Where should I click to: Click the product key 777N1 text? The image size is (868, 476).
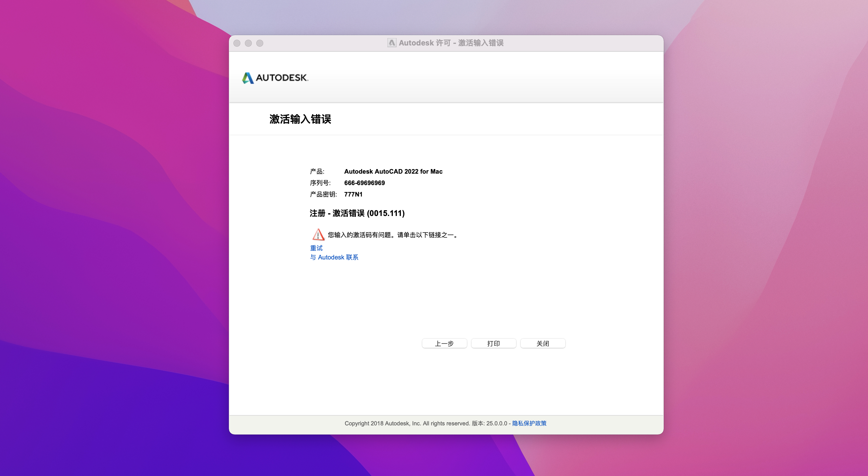pyautogui.click(x=353, y=194)
